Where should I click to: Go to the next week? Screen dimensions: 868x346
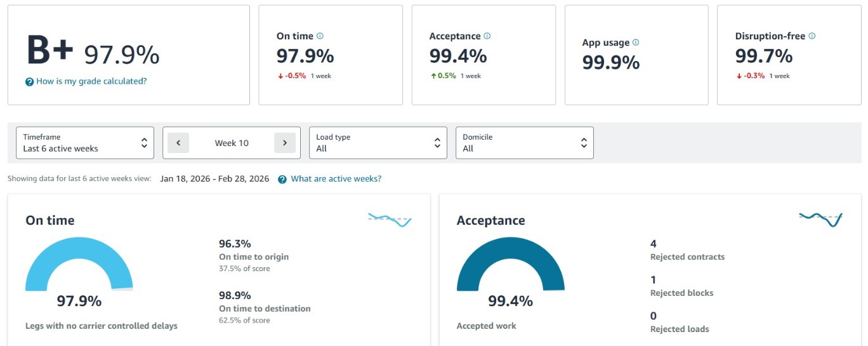285,143
